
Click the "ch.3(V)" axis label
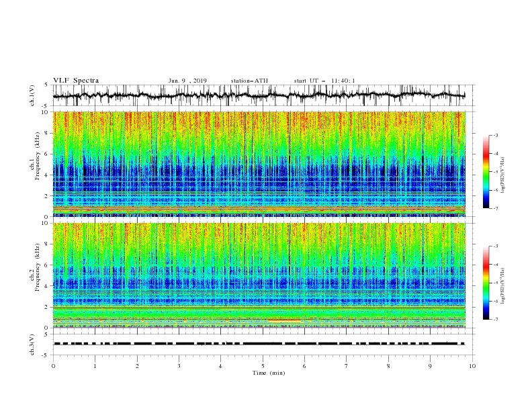[x=32, y=345]
